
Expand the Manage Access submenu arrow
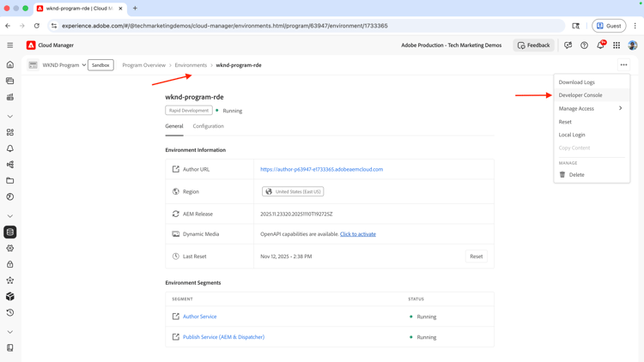(x=620, y=108)
